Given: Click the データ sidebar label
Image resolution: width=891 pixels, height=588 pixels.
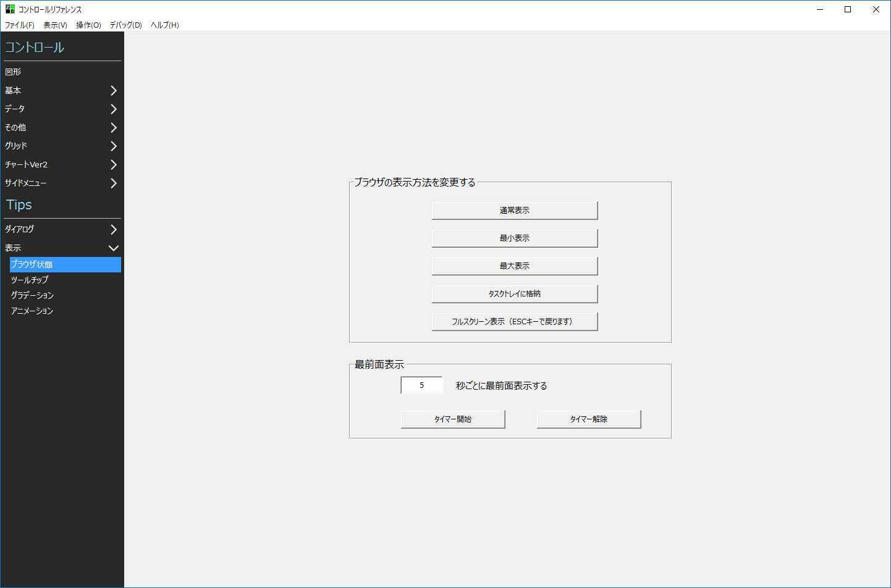Looking at the screenshot, I should pyautogui.click(x=15, y=109).
